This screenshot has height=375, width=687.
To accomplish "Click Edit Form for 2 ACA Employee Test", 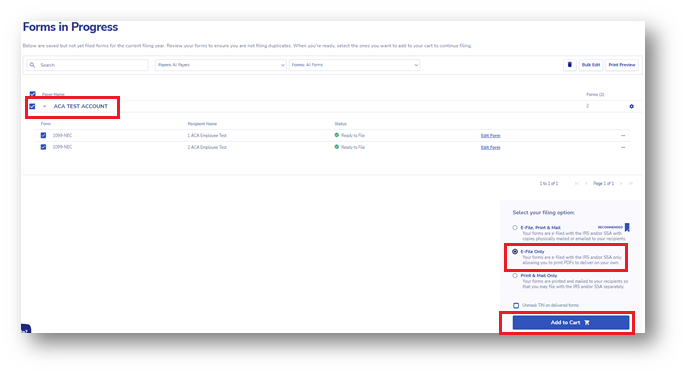I will coord(490,148).
